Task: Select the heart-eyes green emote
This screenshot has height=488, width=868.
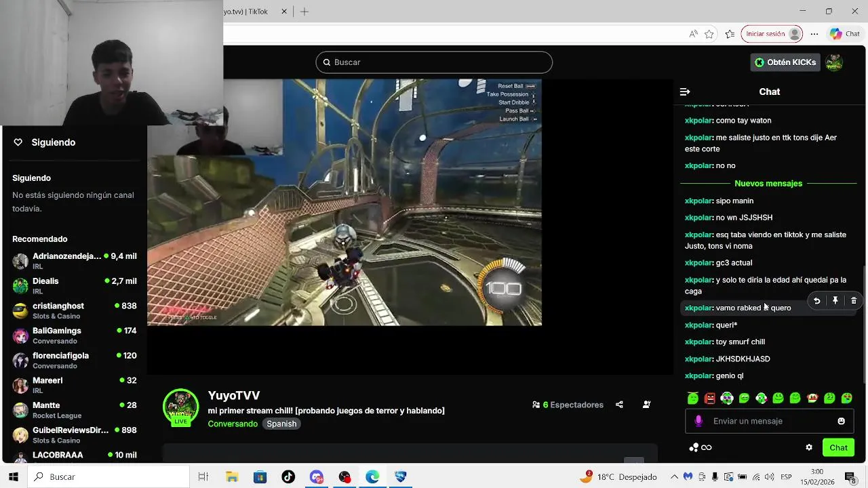Action: 847,399
